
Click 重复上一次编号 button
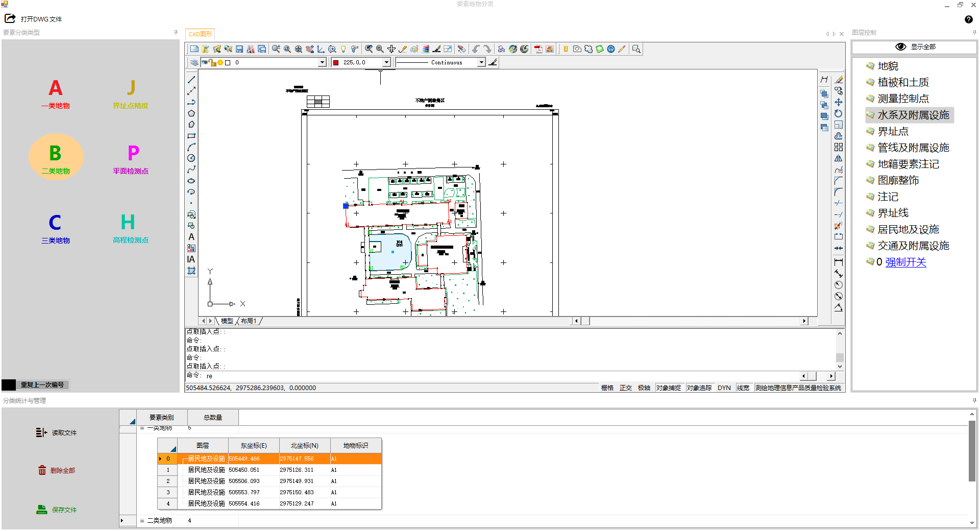tap(42, 385)
